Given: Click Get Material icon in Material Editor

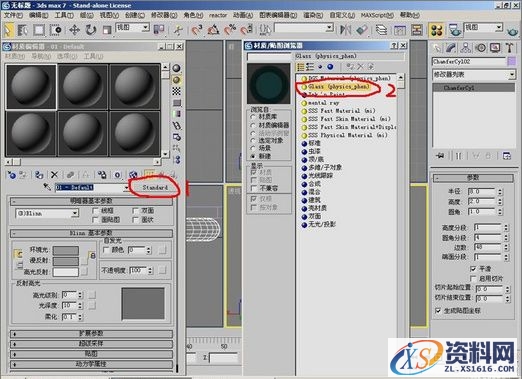Looking at the screenshot, I should click(12, 175).
